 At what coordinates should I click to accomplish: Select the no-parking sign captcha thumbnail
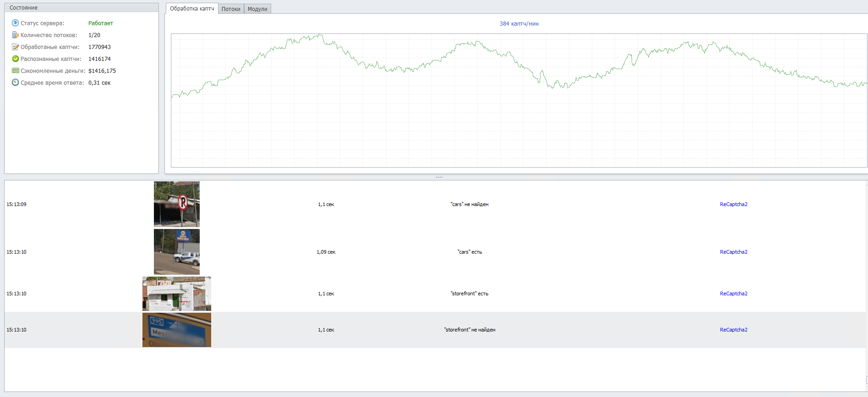tap(177, 204)
